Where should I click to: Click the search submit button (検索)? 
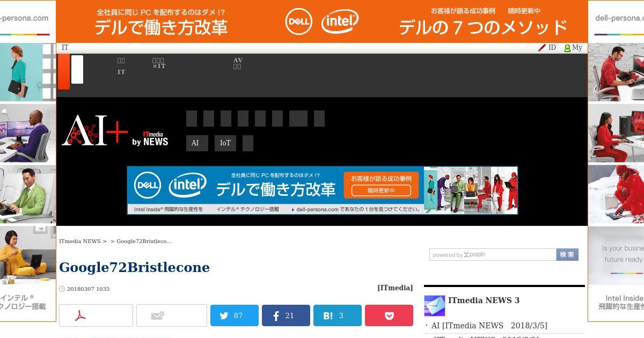click(x=567, y=255)
